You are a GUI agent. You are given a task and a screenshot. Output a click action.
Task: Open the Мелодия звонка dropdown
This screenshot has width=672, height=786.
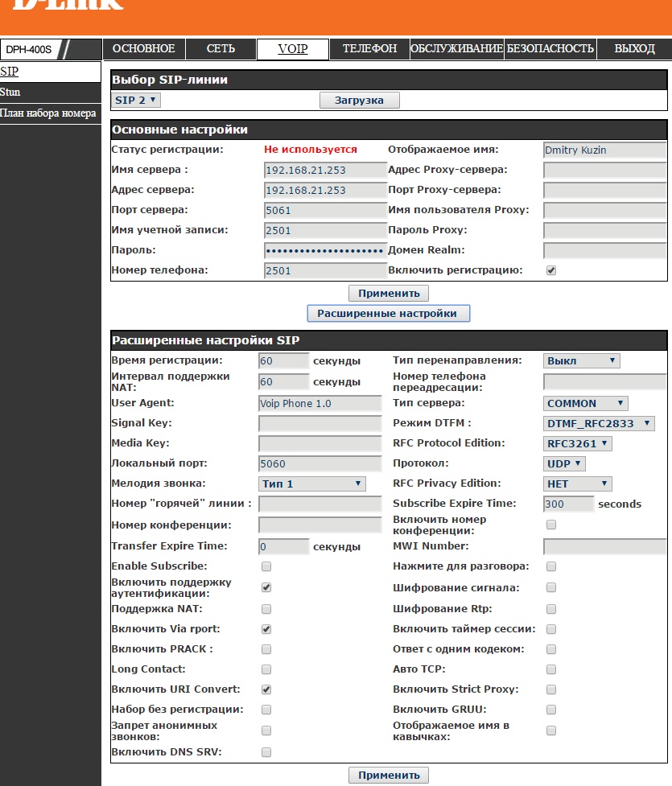(312, 484)
